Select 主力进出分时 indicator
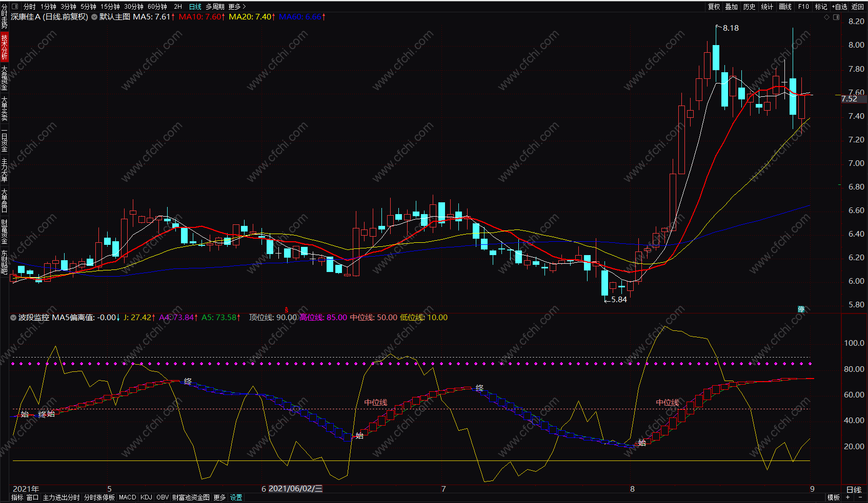Screen dimensions: 868x503 [x=61, y=497]
